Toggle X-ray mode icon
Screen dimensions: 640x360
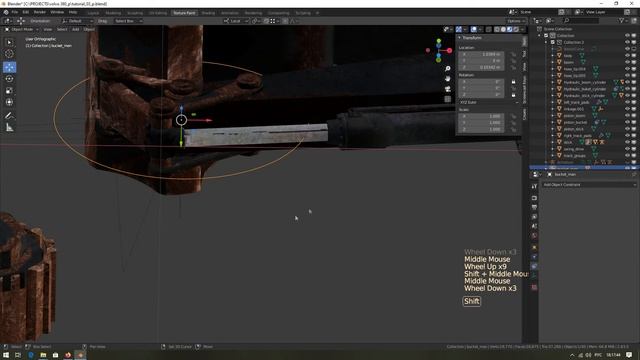click(x=488, y=29)
